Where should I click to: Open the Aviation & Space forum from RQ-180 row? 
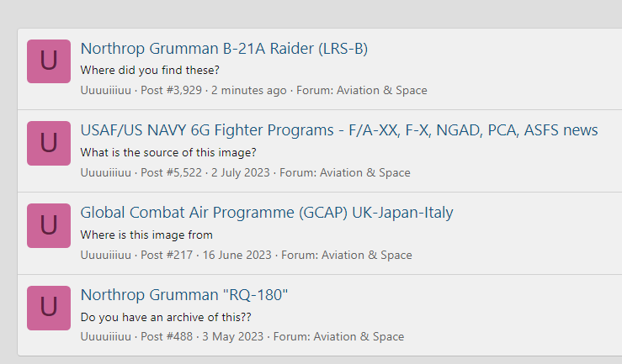tap(359, 336)
